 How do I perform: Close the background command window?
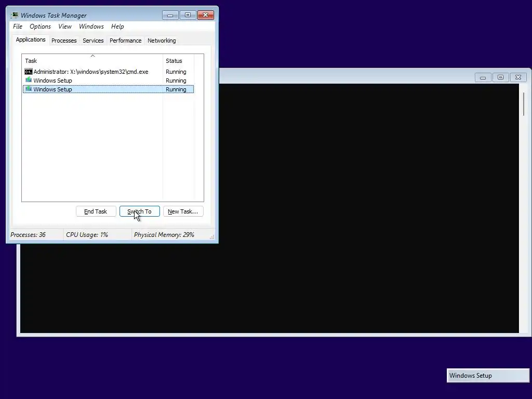tap(518, 77)
